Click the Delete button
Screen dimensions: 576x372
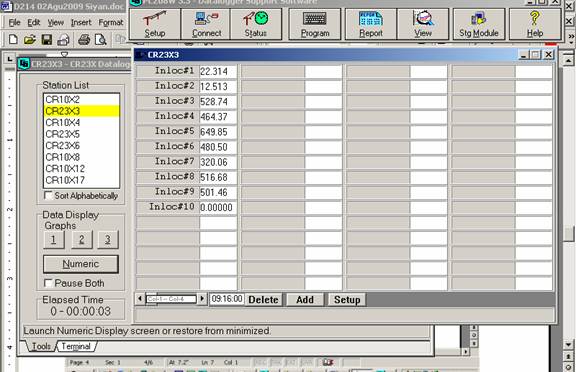263,300
